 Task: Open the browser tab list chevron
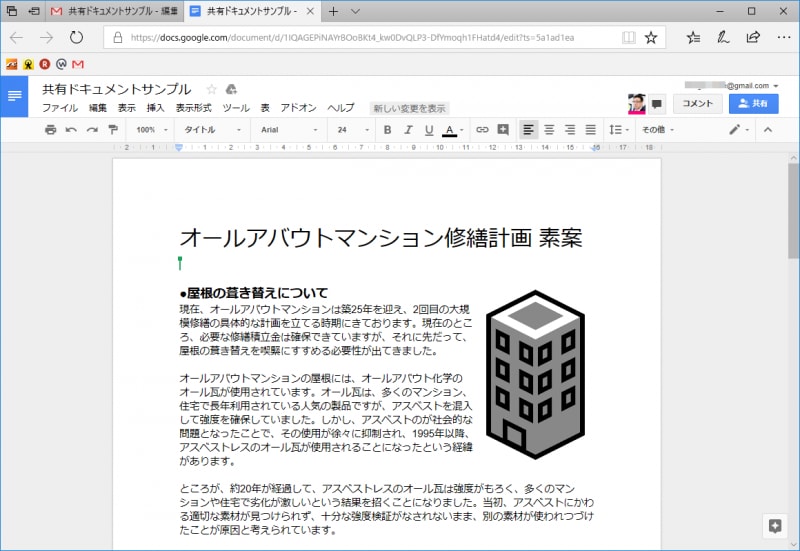click(356, 11)
